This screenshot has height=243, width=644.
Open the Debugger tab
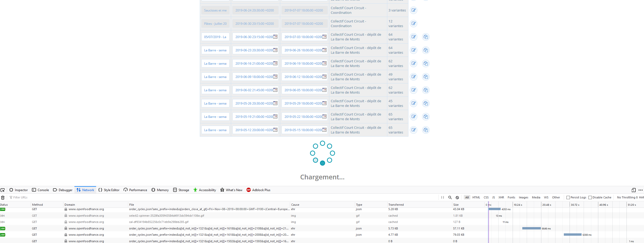[63, 190]
